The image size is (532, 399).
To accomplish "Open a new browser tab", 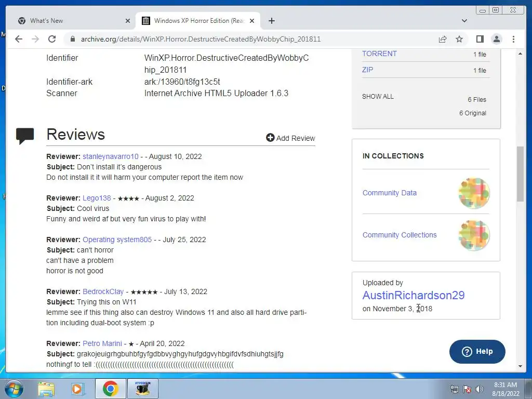I will click(x=271, y=21).
